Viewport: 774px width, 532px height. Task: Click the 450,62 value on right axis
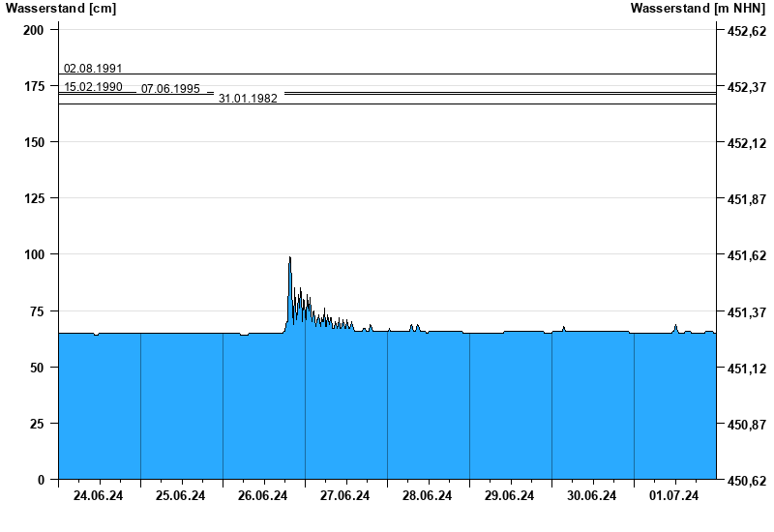coord(746,481)
